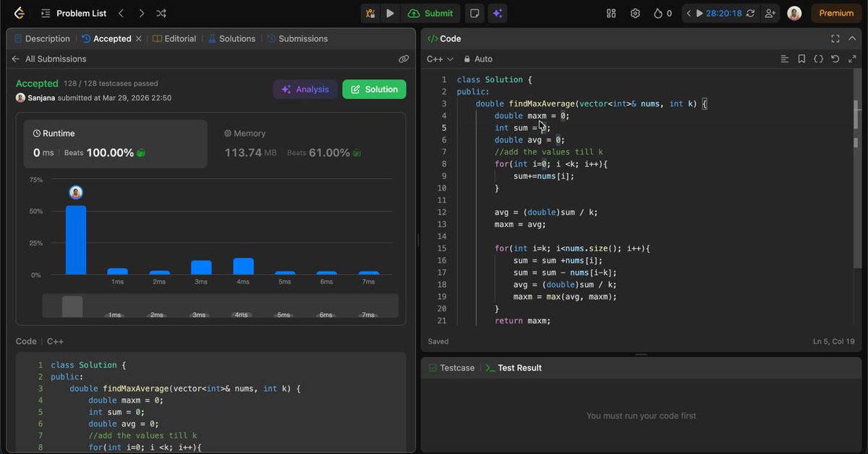The image size is (868, 454).
Task: Toggle the Auto save lock indicator
Action: coord(478,59)
